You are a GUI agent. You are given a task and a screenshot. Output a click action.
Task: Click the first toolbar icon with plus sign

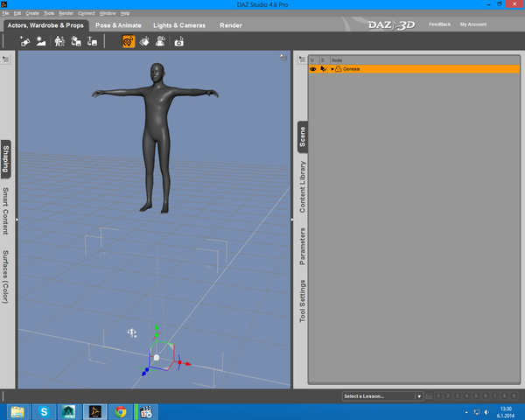25,41
